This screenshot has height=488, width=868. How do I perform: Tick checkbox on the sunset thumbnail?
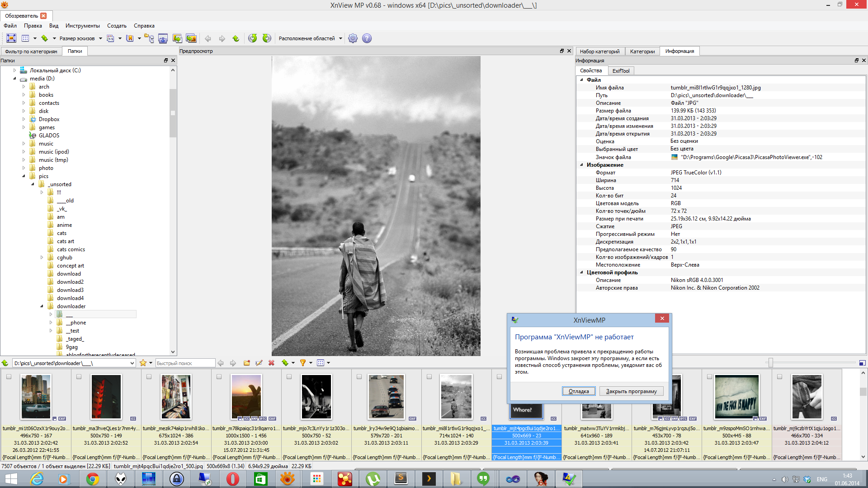[x=219, y=376]
